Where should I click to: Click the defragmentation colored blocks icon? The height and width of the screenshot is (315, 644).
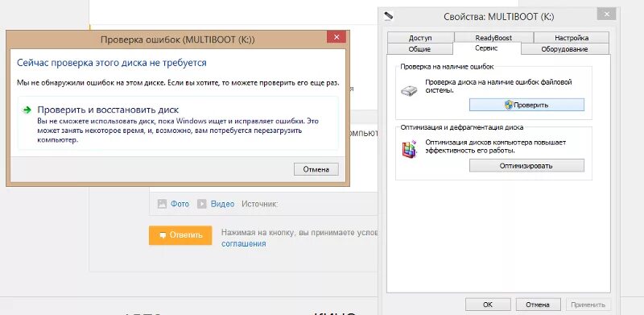coord(409,150)
